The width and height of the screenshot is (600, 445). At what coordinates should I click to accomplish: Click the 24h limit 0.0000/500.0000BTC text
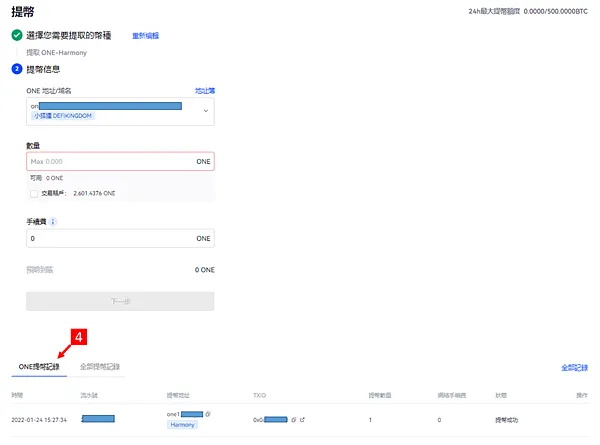click(528, 11)
